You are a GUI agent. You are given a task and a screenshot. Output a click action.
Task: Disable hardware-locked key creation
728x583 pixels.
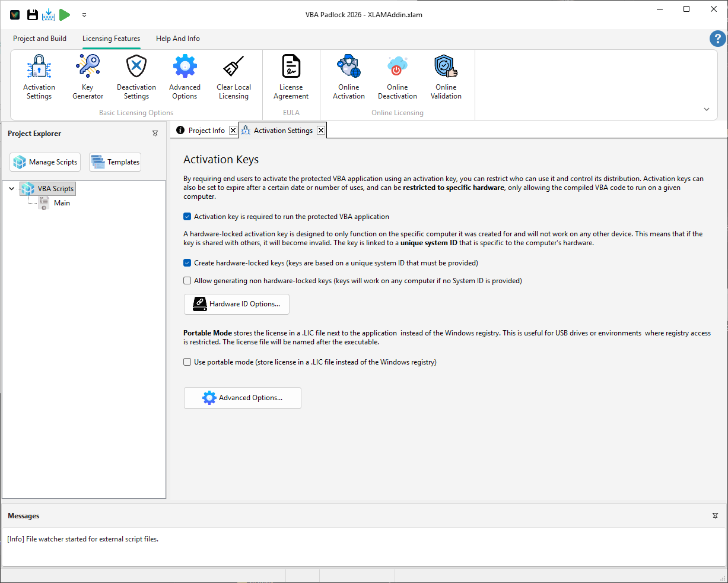187,262
